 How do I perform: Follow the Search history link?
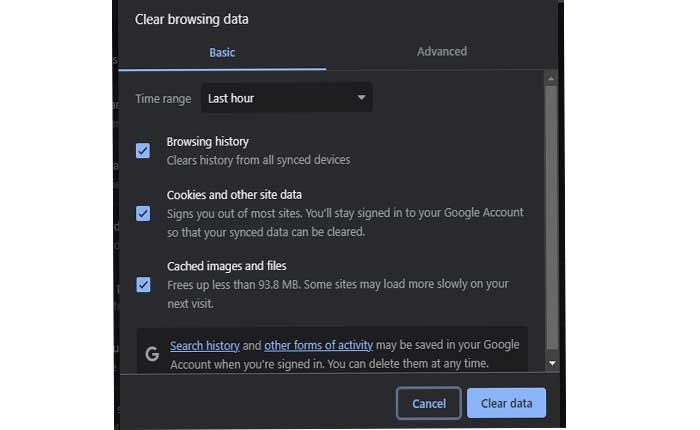coord(204,345)
